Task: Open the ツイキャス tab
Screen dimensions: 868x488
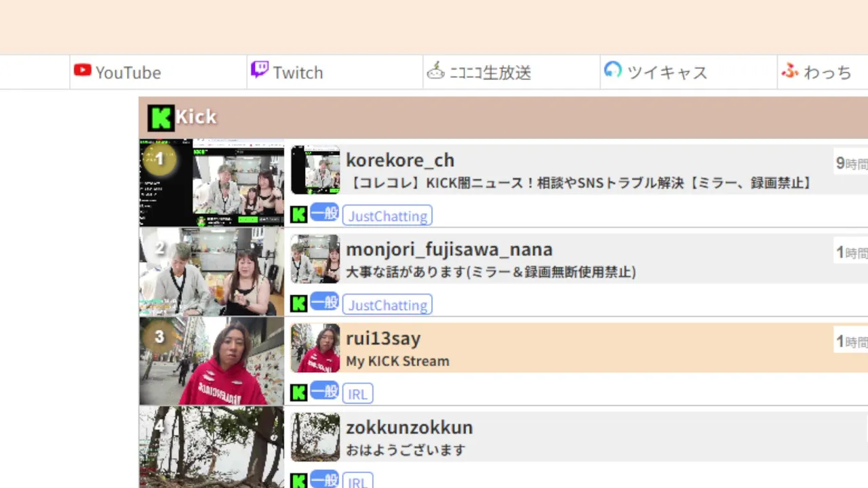Action: 689,72
